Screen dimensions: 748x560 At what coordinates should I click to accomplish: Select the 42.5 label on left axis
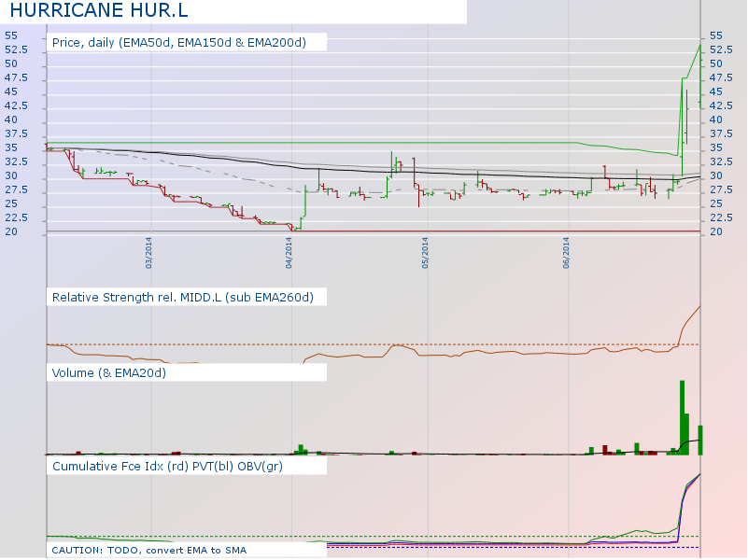pyautogui.click(x=14, y=106)
